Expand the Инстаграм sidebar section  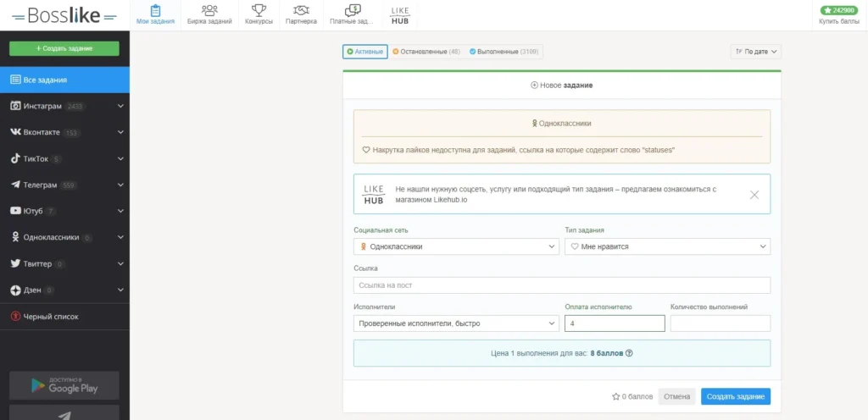pos(120,106)
